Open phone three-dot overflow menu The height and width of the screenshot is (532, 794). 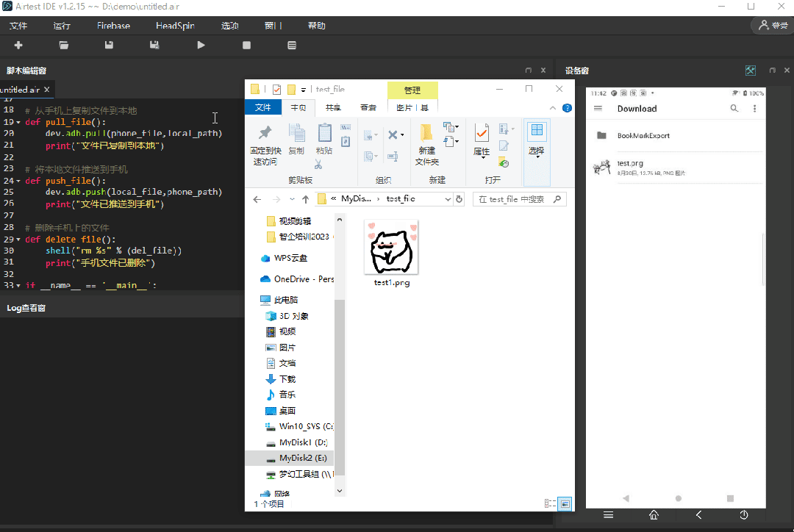click(x=754, y=108)
